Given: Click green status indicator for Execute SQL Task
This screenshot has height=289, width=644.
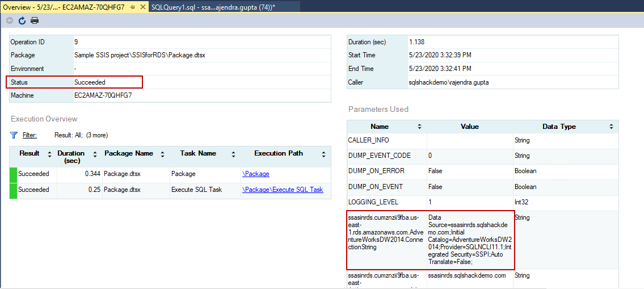Looking at the screenshot, I should pyautogui.click(x=13, y=191).
